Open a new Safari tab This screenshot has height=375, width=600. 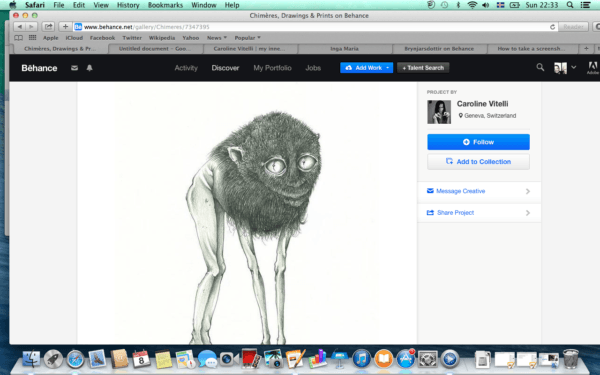click(x=586, y=49)
